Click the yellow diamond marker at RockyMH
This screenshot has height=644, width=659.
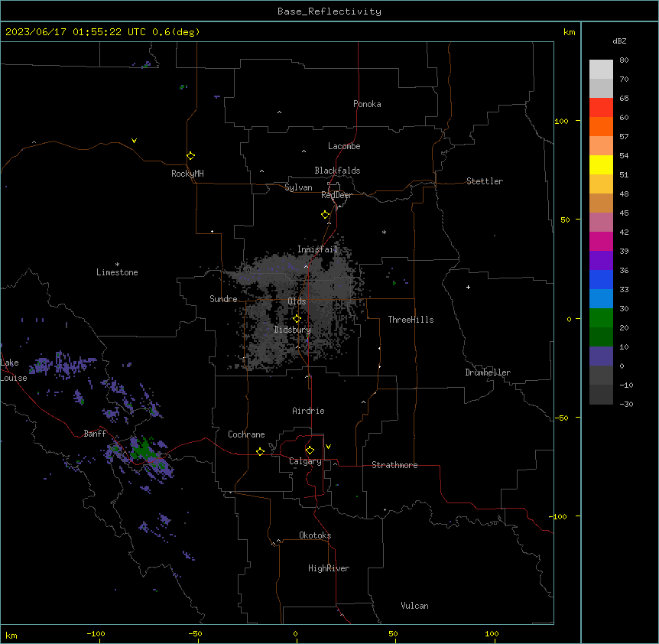(190, 156)
